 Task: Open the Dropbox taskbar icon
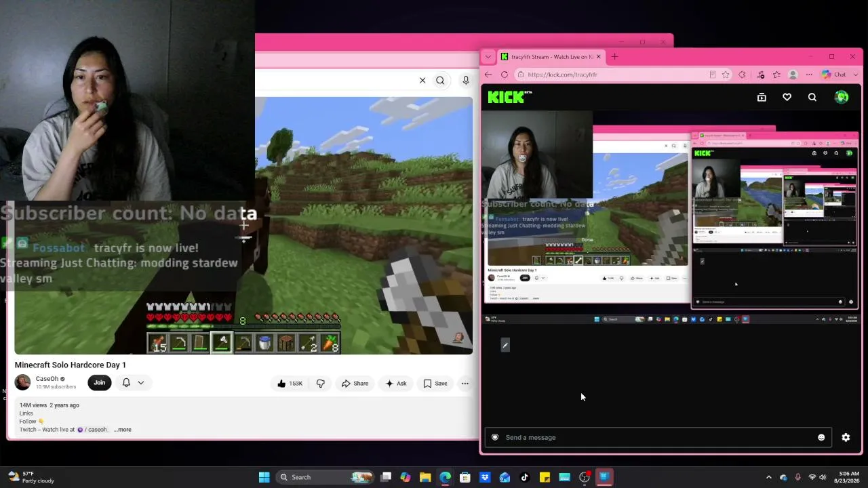click(485, 477)
